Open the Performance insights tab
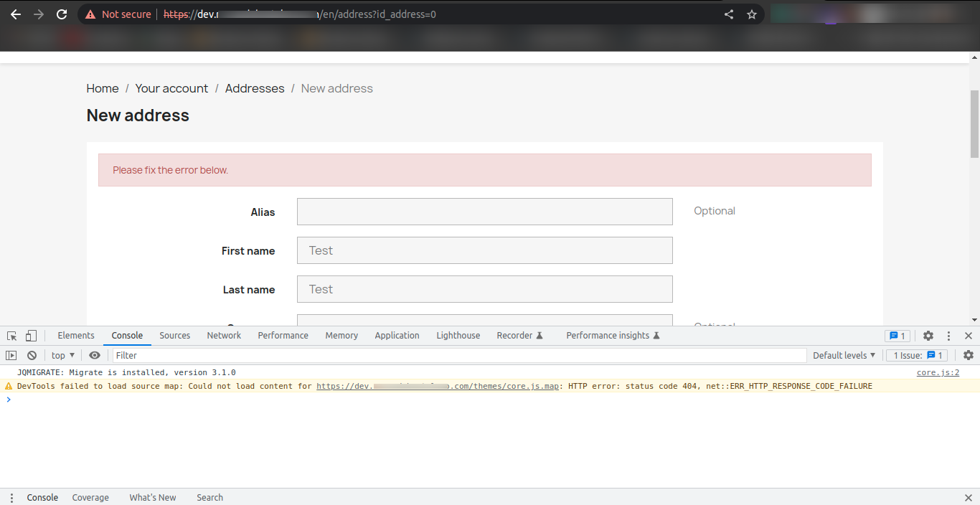980x505 pixels. click(613, 336)
